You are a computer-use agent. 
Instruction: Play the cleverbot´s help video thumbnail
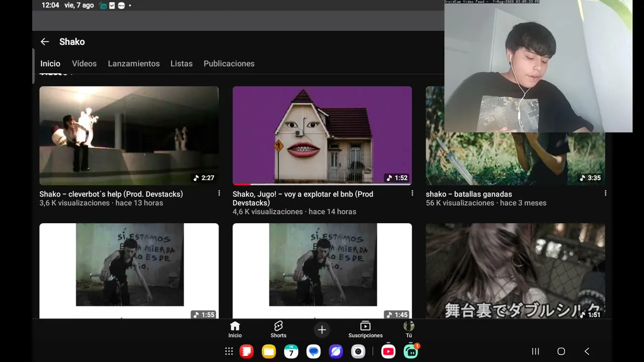(x=129, y=136)
